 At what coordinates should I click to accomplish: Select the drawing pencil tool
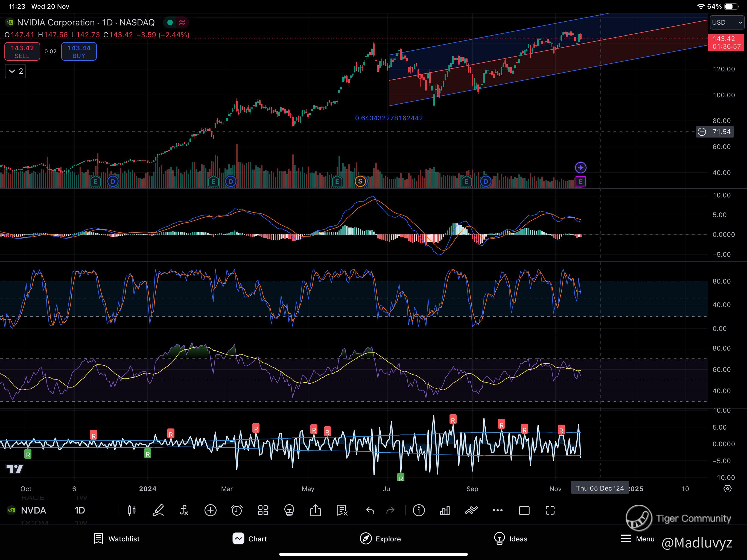point(158,510)
